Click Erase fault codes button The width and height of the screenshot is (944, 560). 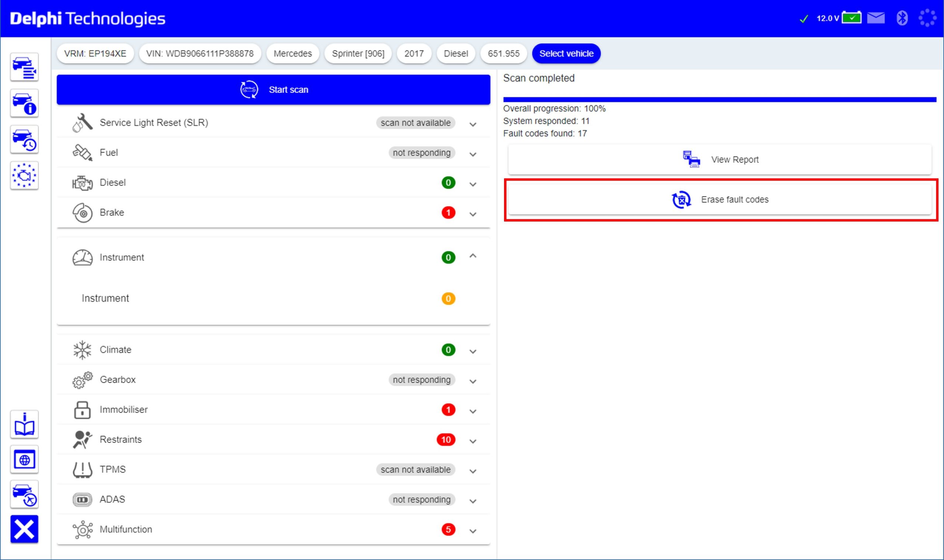coord(719,199)
